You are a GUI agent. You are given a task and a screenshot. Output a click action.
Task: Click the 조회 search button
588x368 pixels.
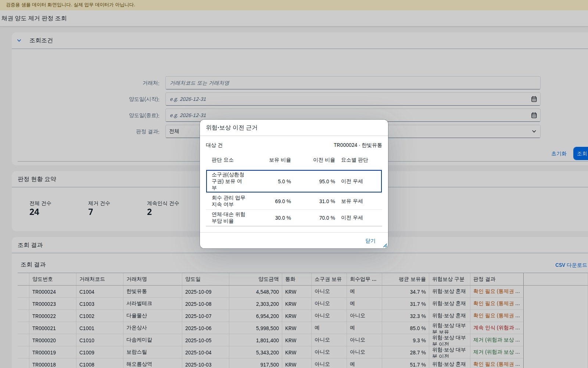pyautogui.click(x=581, y=153)
